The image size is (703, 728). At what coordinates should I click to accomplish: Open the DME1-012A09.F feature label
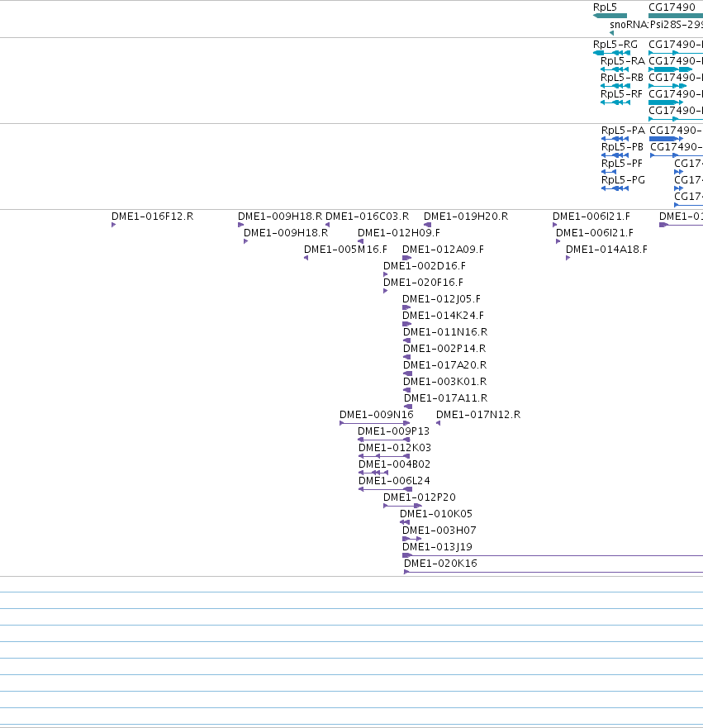(x=443, y=250)
